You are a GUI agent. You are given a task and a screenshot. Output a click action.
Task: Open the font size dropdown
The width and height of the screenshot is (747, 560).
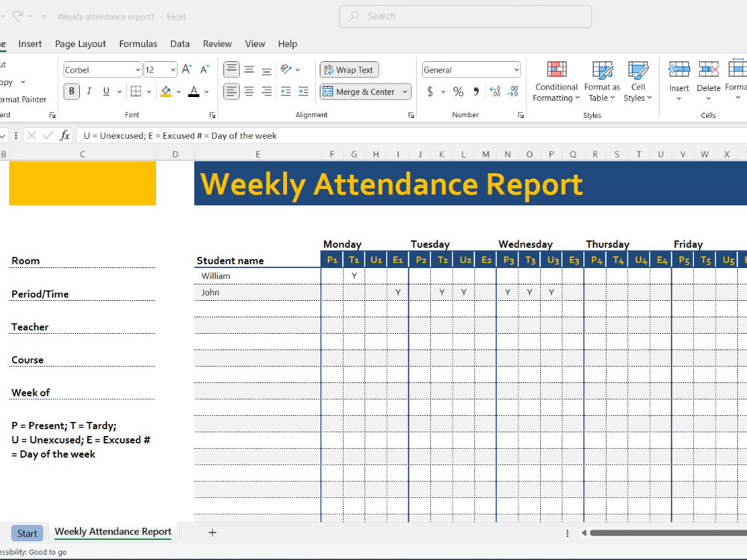pyautogui.click(x=173, y=70)
